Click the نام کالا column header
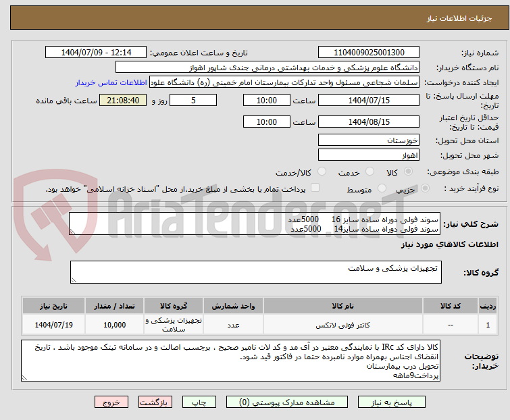The width and height of the screenshot is (510, 420). click(x=343, y=306)
